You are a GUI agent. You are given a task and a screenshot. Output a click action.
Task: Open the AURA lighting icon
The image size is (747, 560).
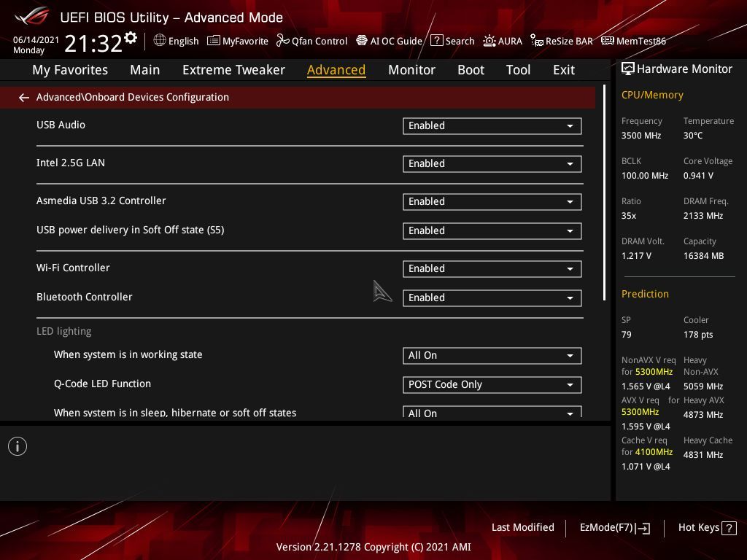pos(489,41)
